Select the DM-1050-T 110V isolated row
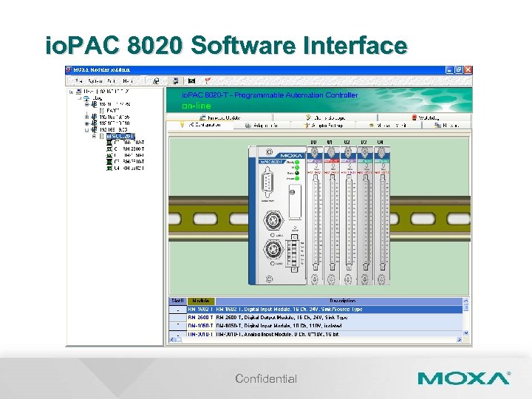 [x=316, y=326]
